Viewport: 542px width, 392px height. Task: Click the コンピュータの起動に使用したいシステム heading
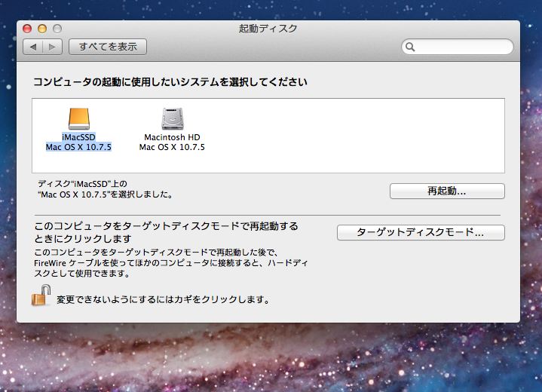click(x=170, y=82)
